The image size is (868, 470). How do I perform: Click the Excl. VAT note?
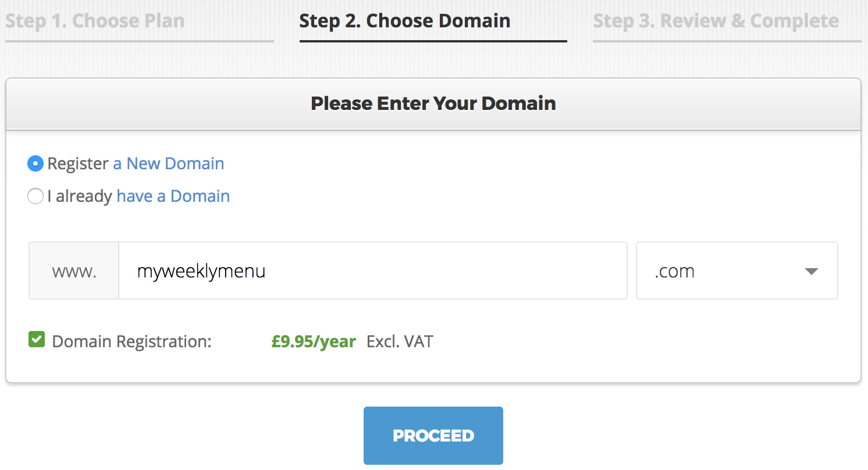(400, 341)
